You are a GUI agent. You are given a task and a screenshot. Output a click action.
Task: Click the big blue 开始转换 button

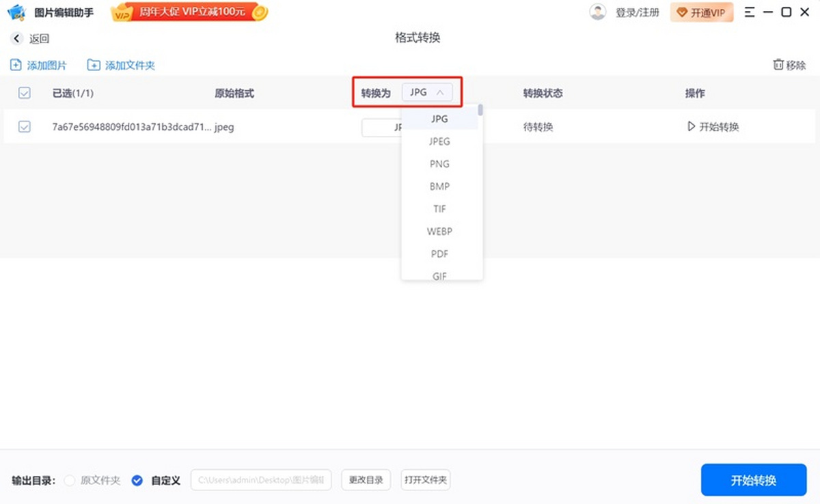pyautogui.click(x=754, y=480)
